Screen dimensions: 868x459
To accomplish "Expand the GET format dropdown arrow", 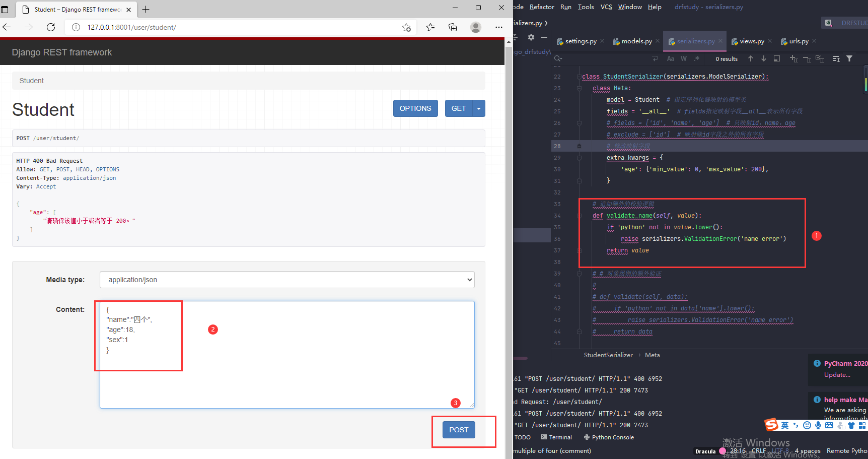I will coord(479,108).
